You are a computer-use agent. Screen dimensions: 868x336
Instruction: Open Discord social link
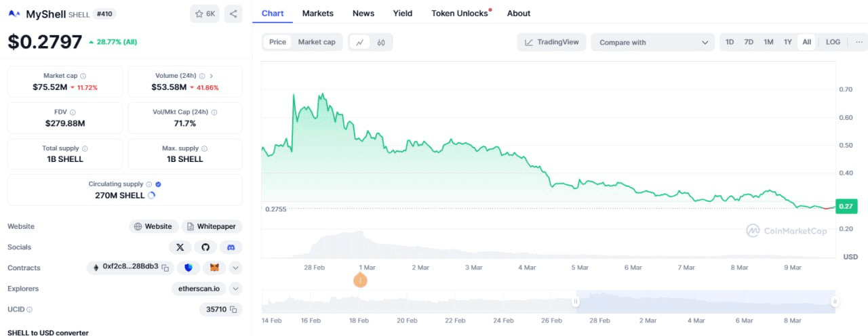coord(231,247)
